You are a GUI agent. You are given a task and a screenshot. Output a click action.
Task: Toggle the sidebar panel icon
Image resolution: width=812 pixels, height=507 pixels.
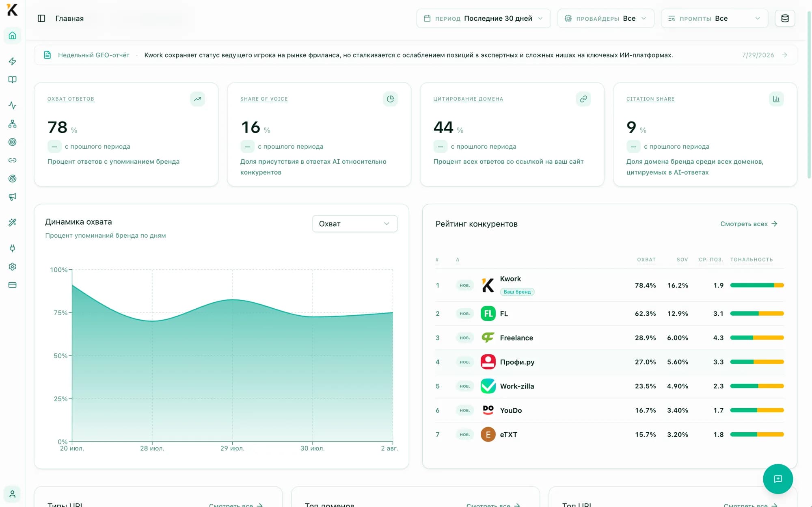pos(41,18)
